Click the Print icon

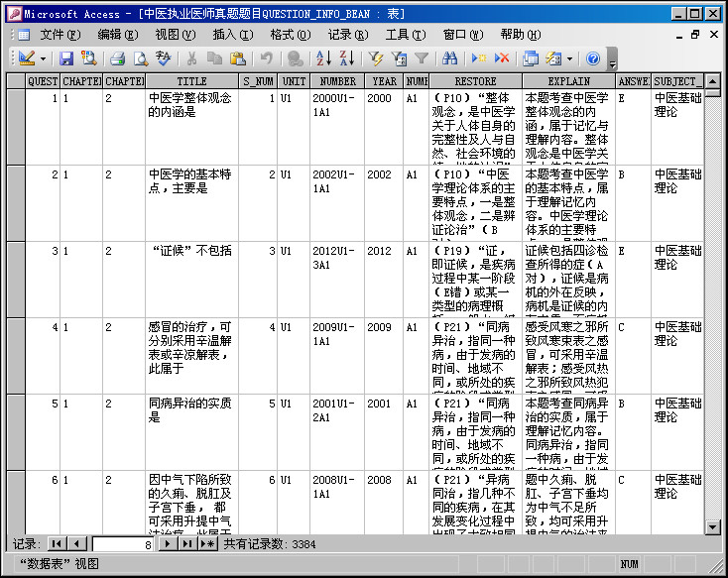click(x=117, y=58)
